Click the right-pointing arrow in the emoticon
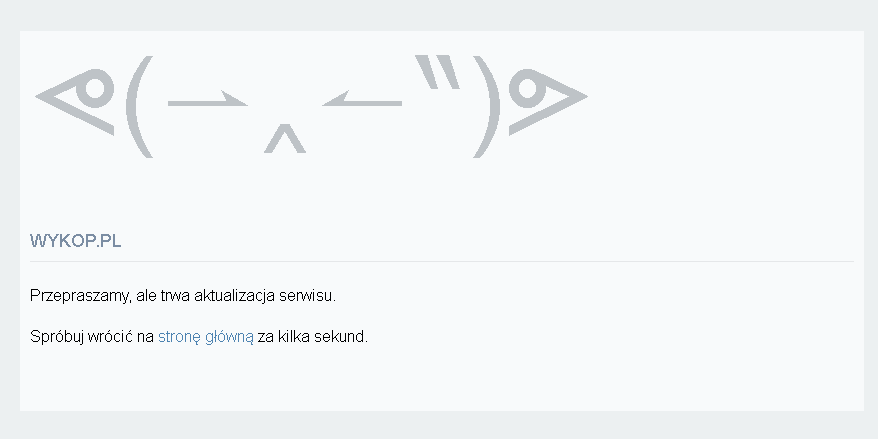Screen dimensions: 878x439 pyautogui.click(x=207, y=101)
